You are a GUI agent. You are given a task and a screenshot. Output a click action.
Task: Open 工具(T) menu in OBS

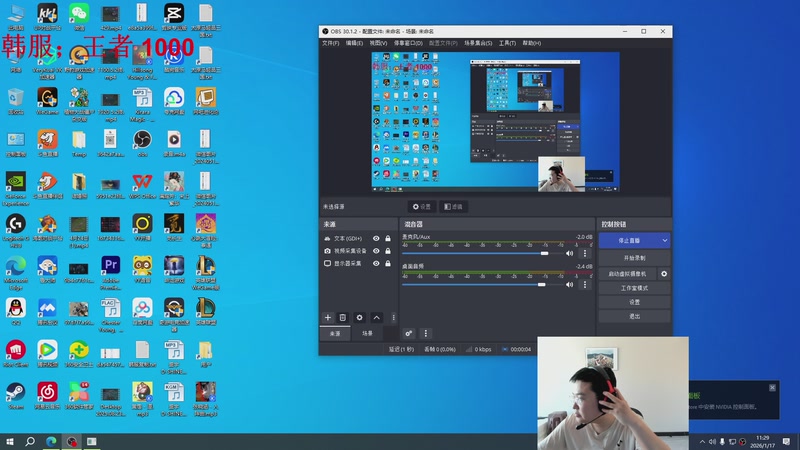507,43
